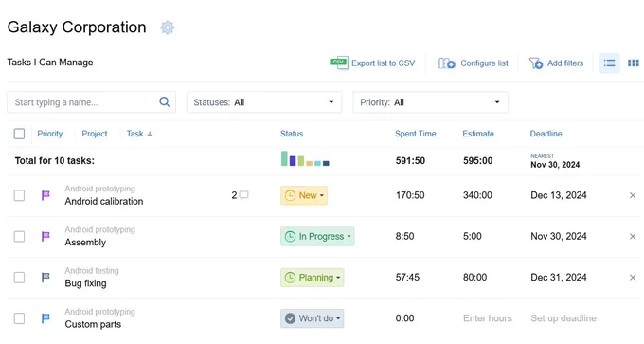Screen dimensions: 644x344
Task: Remove the Bug fixing row
Action: pyautogui.click(x=633, y=278)
